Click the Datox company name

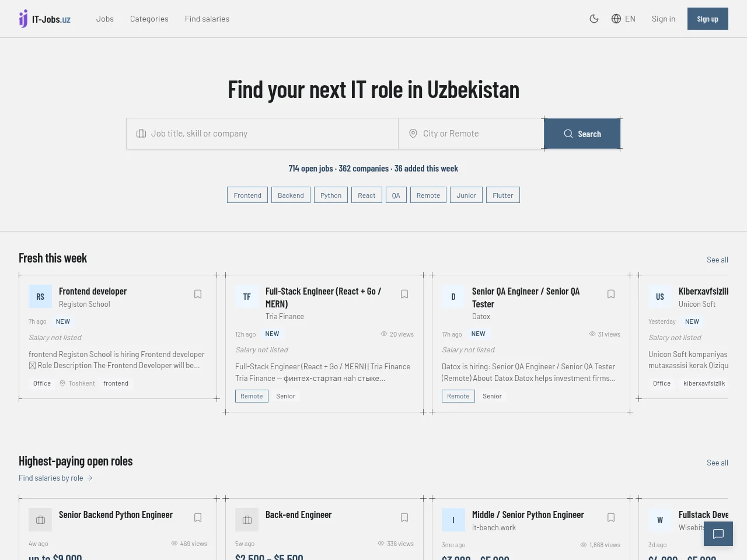coord(481,316)
